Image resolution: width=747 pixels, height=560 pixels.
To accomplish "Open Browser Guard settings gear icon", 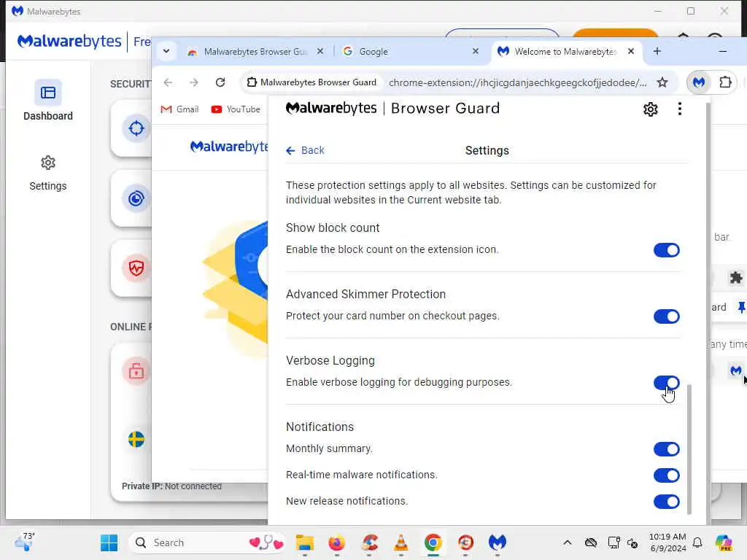I will (650, 109).
